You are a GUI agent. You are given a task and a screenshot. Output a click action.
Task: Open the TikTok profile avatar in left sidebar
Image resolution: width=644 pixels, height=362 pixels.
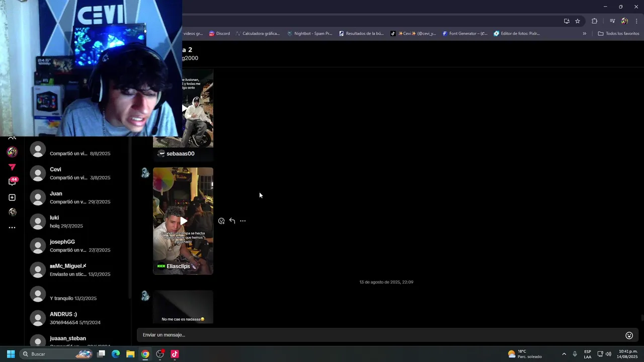pos(12,152)
